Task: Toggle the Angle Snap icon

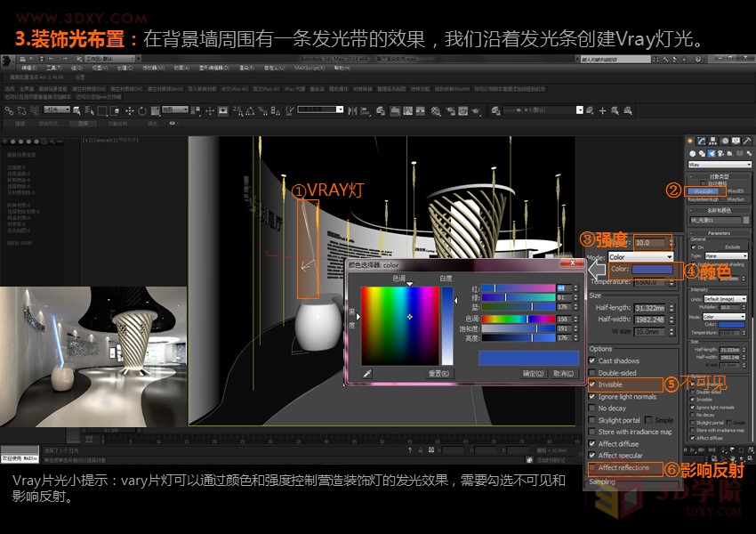Action: pyautogui.click(x=250, y=111)
